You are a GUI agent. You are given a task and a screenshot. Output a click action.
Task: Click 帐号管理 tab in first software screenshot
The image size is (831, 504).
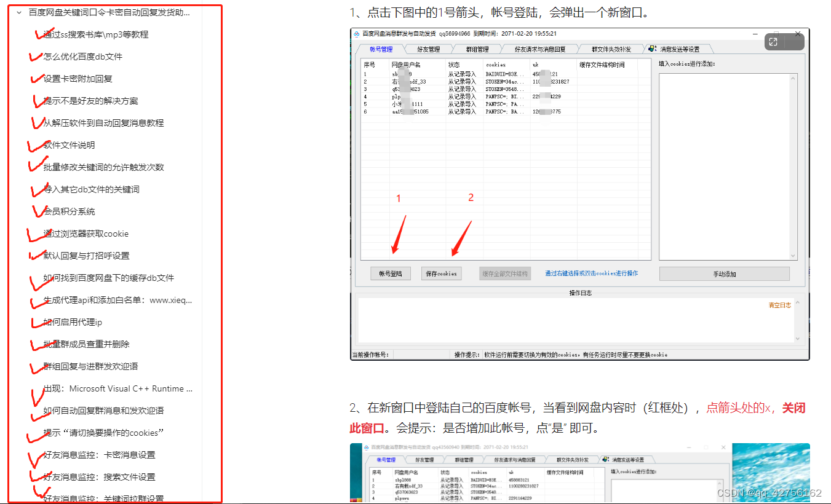point(381,49)
